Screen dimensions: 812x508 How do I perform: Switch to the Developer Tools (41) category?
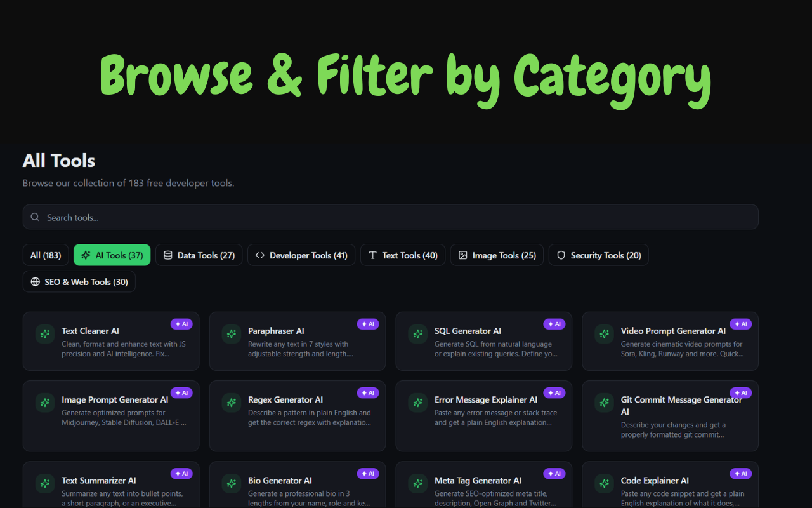pyautogui.click(x=301, y=255)
